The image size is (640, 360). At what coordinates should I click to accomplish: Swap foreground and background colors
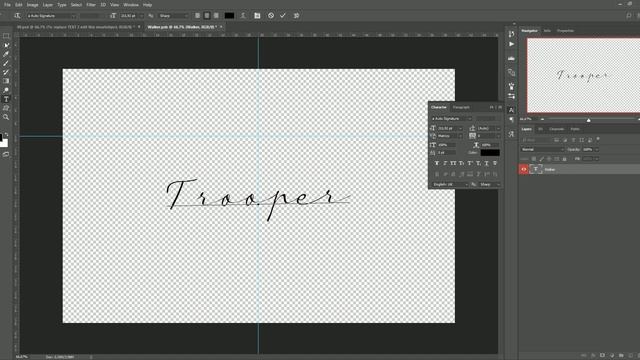click(7, 135)
